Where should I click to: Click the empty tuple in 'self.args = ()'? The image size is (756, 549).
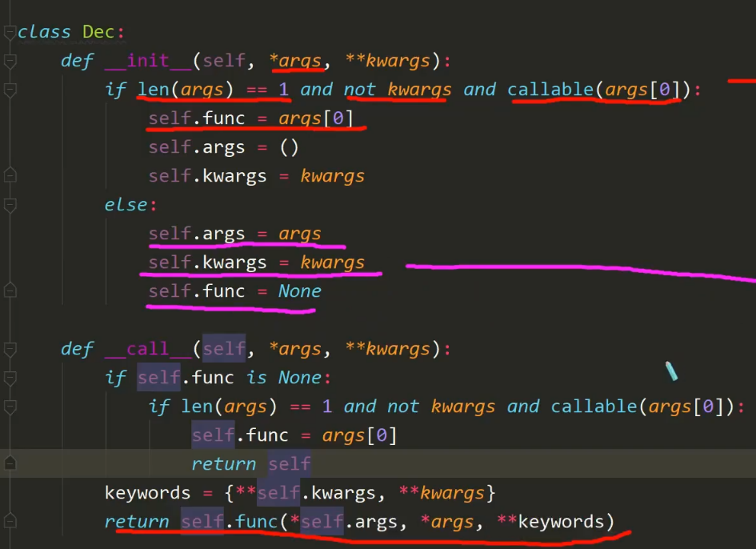tap(289, 147)
